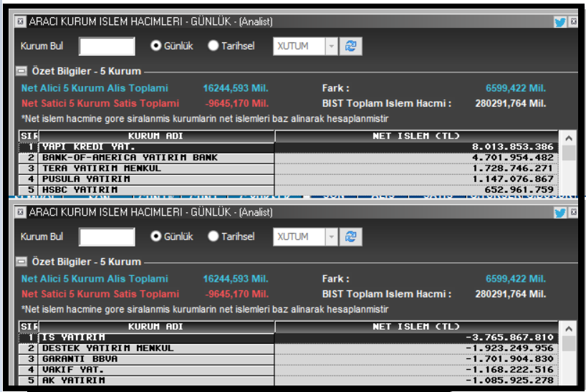586x392 pixels.
Task: Open the XUTUM dropdown in the top window
Action: pyautogui.click(x=331, y=47)
